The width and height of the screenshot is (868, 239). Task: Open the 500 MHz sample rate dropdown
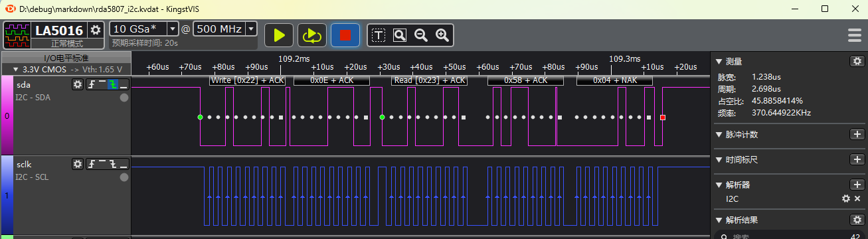point(251,29)
